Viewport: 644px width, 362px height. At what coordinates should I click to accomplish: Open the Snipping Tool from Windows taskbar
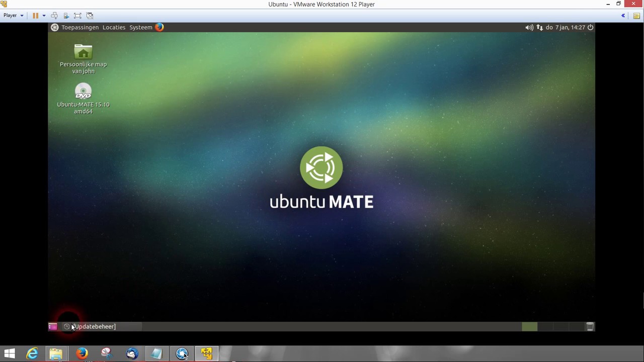106,354
